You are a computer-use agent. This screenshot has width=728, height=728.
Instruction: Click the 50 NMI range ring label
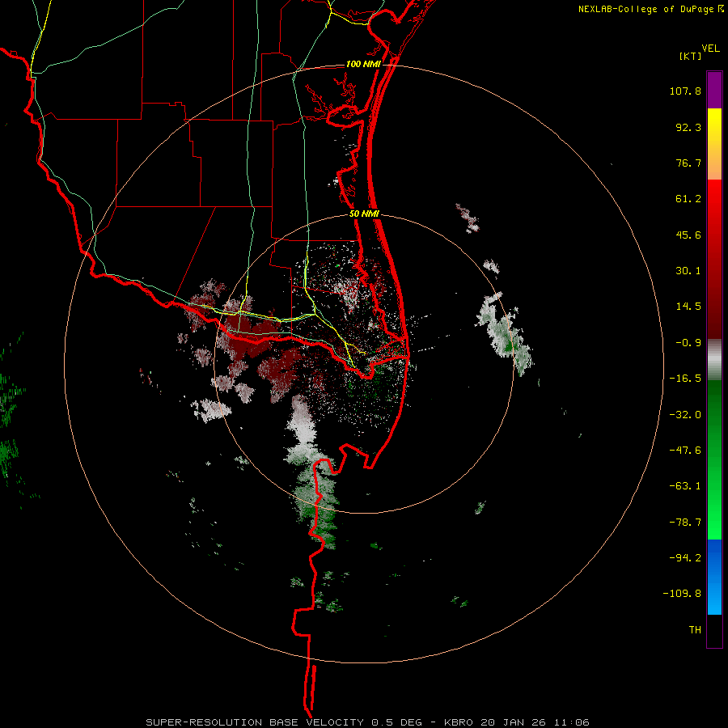tap(364, 214)
